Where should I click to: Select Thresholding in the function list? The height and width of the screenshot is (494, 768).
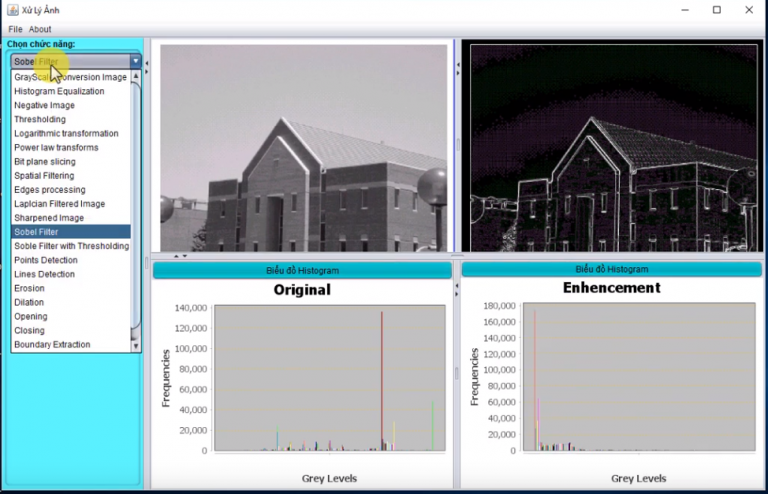(x=40, y=119)
